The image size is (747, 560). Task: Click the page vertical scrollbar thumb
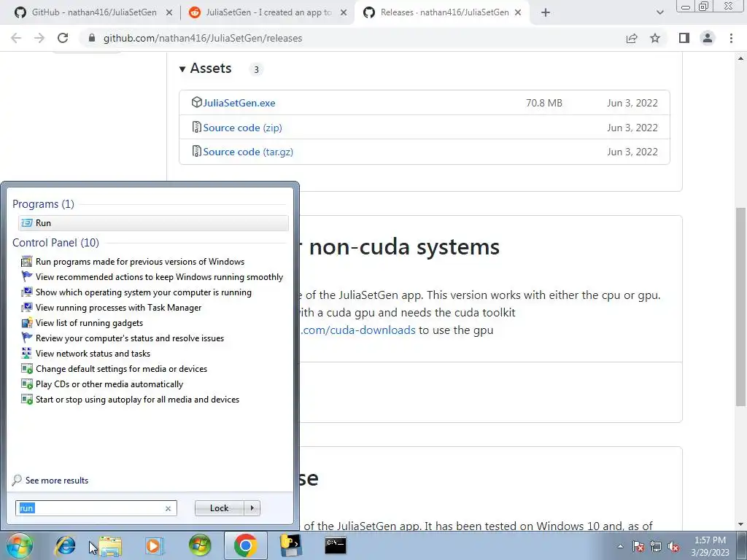741,307
